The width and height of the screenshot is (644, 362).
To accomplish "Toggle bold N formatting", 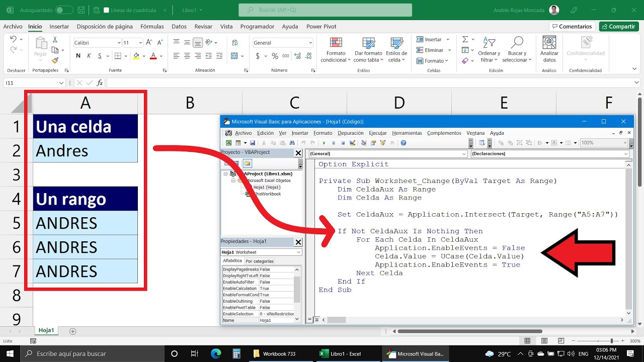I will [x=78, y=56].
